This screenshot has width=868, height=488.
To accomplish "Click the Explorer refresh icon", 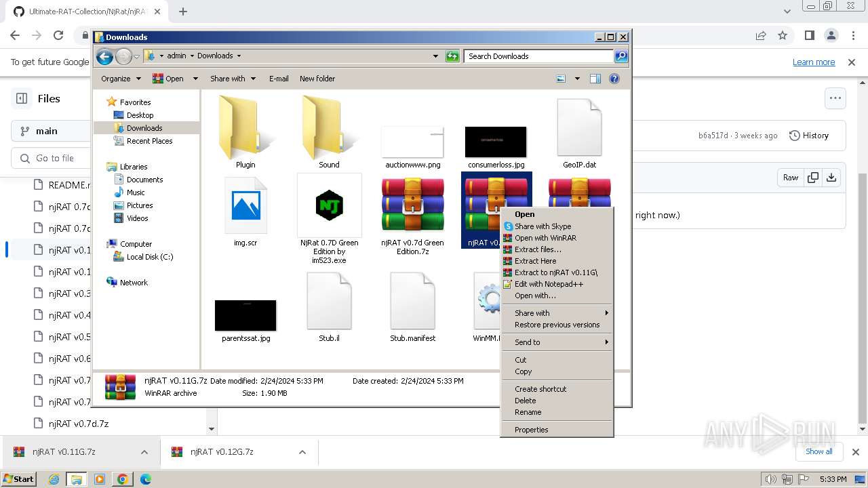I will tap(452, 56).
